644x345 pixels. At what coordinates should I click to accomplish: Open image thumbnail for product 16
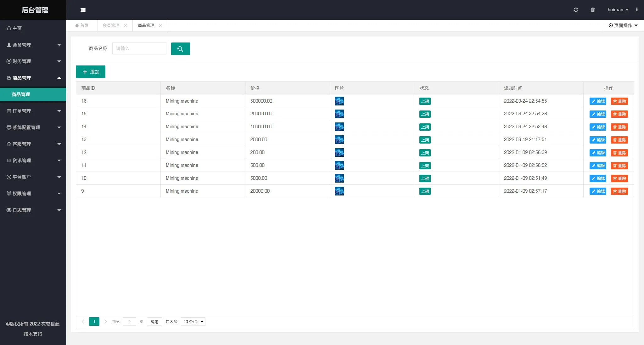coord(339,101)
